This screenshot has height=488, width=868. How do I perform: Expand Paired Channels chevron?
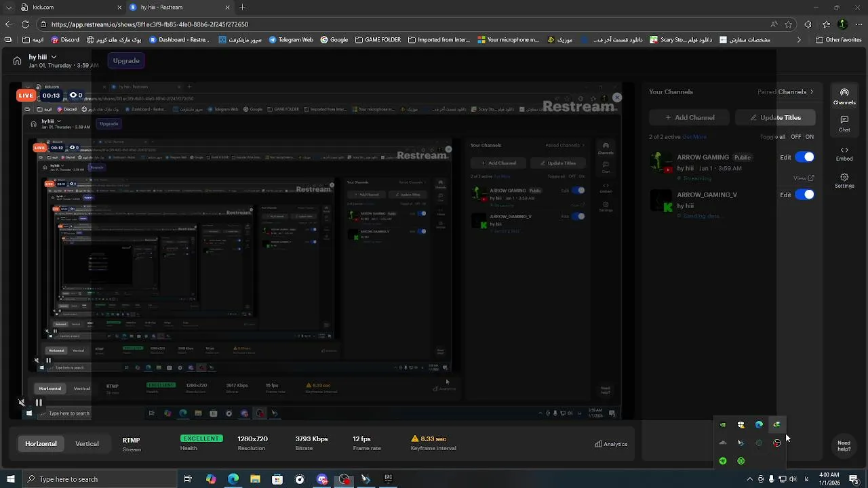click(812, 92)
